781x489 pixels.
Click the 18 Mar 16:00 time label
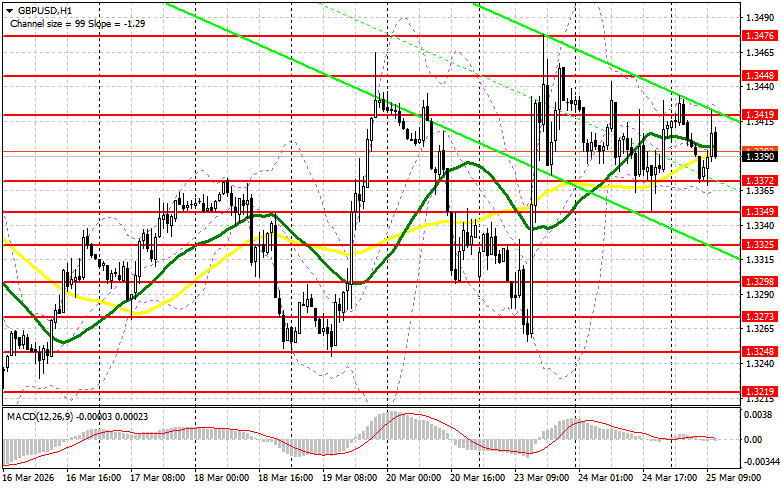285,478
